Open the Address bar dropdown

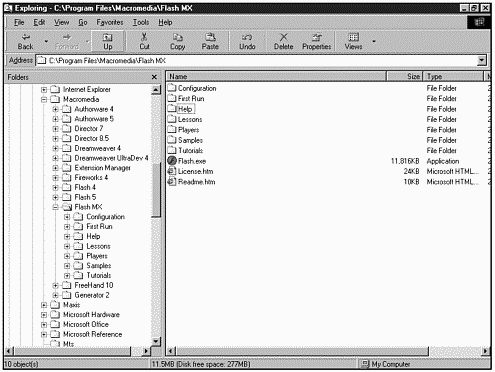point(481,60)
